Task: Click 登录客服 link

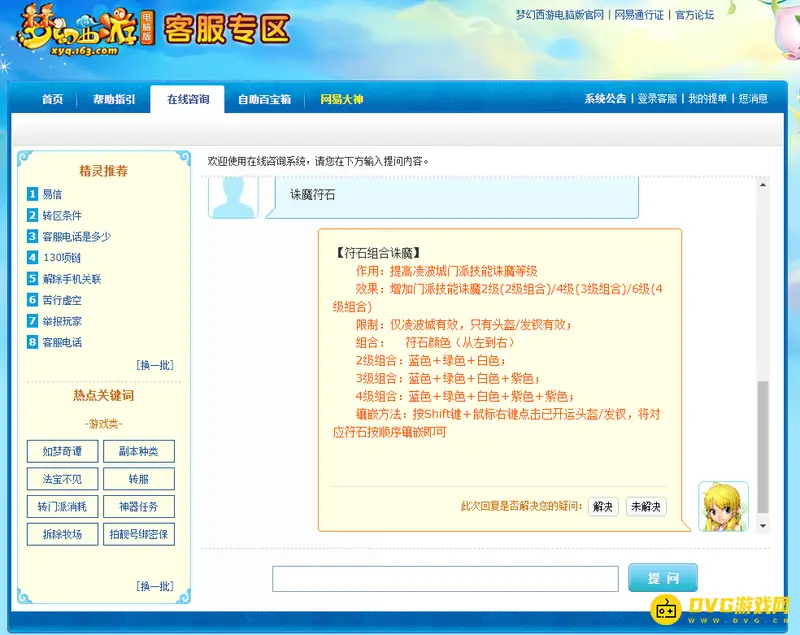Action: 657,98
